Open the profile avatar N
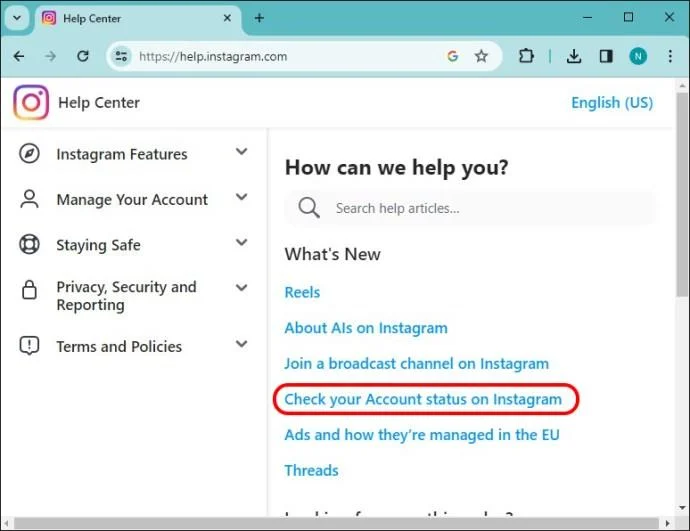 click(x=638, y=56)
